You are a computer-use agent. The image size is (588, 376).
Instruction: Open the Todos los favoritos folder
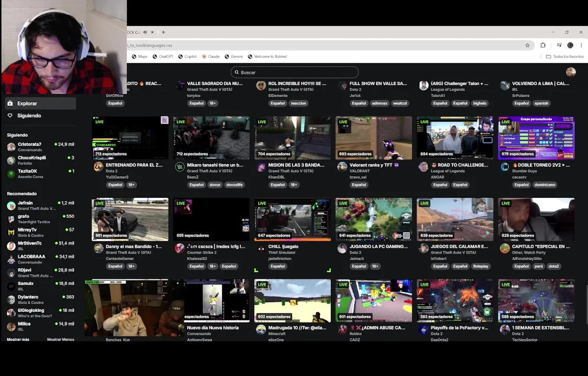tap(565, 56)
